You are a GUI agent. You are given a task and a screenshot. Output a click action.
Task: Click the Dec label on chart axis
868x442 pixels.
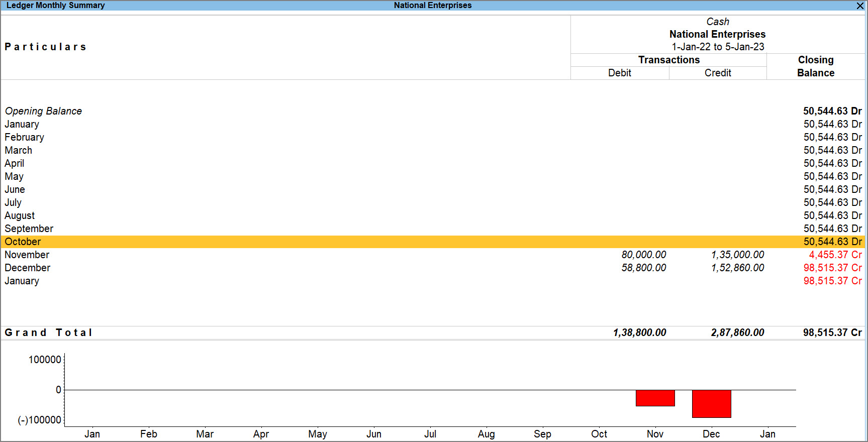tap(711, 434)
